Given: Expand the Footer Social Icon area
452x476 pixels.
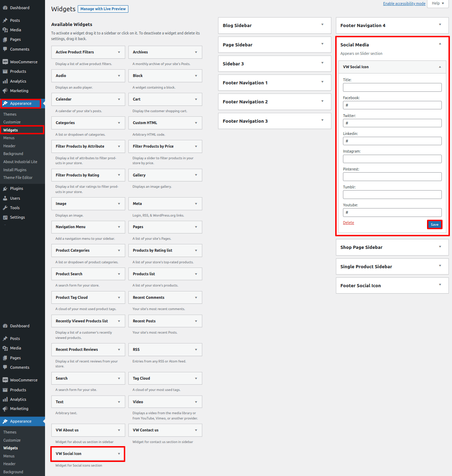Looking at the screenshot, I should tap(440, 285).
